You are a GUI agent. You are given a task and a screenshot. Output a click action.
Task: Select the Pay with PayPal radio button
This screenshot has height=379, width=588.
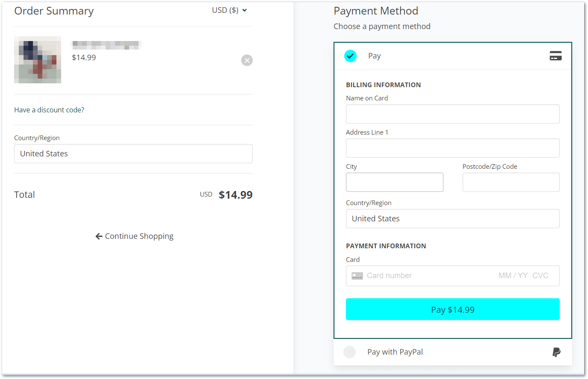tap(349, 352)
